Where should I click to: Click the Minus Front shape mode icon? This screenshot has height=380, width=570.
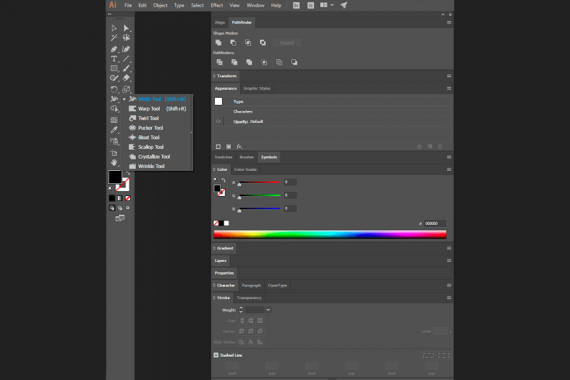233,43
